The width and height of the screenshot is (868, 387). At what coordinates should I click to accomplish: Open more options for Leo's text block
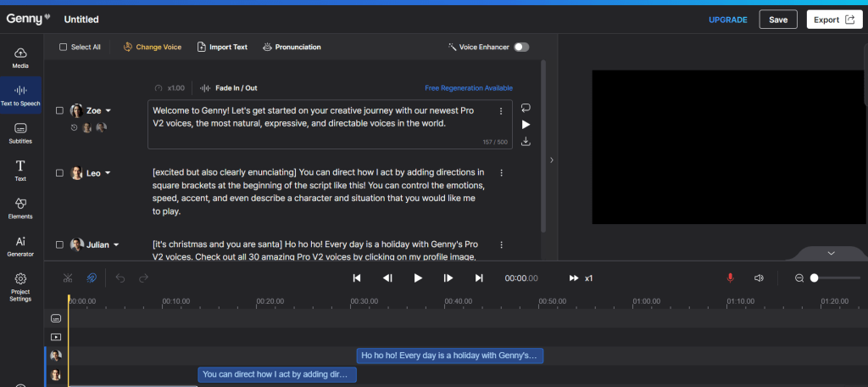click(x=502, y=173)
